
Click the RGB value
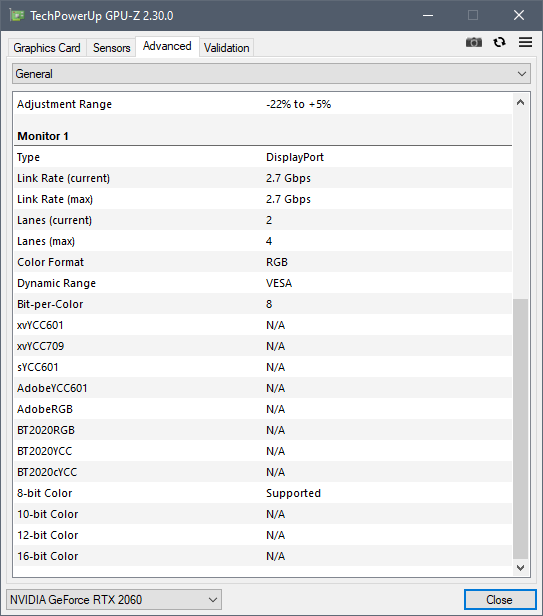[277, 262]
